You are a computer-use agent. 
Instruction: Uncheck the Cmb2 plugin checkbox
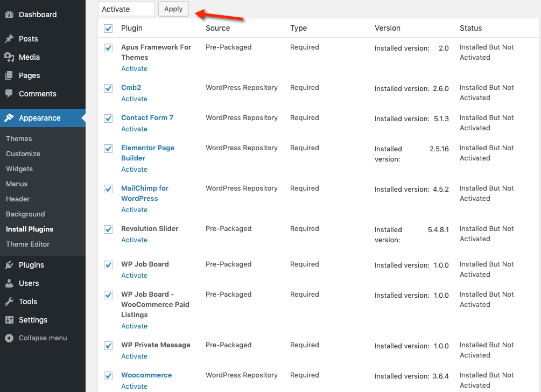(x=108, y=88)
